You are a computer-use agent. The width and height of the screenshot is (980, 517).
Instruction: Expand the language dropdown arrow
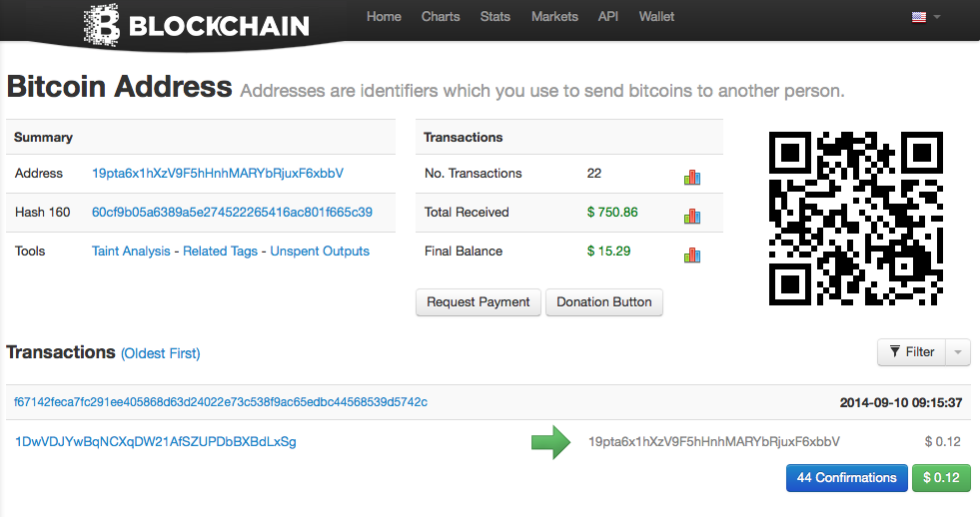pos(937,18)
